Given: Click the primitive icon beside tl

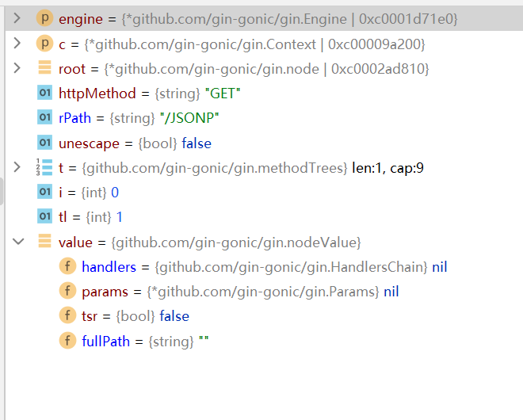Looking at the screenshot, I should tap(44, 216).
